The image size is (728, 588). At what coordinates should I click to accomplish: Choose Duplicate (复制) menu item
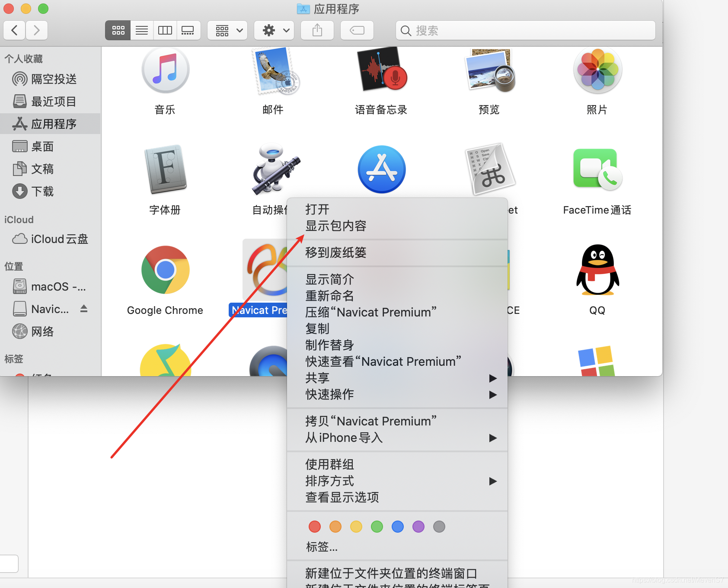click(x=397, y=329)
